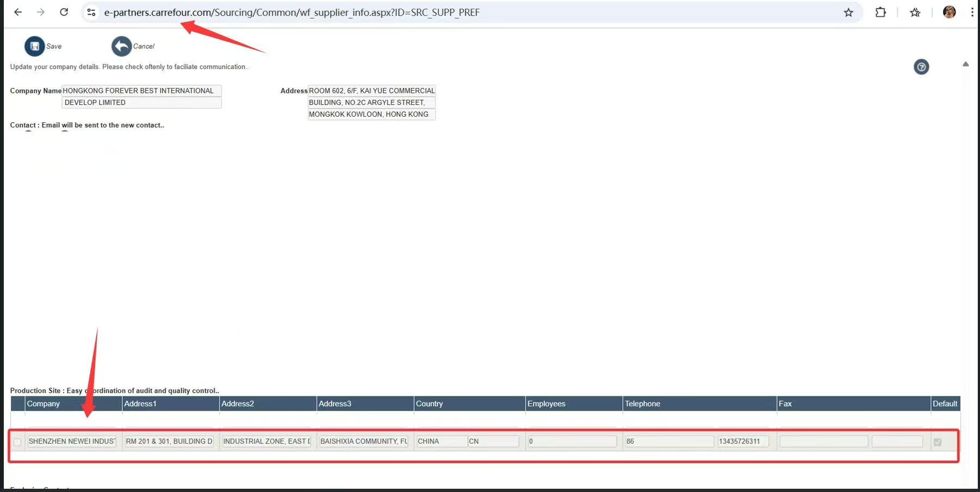Viewport: 980px width, 492px height.
Task: Click the Cancel button
Action: pyautogui.click(x=133, y=46)
